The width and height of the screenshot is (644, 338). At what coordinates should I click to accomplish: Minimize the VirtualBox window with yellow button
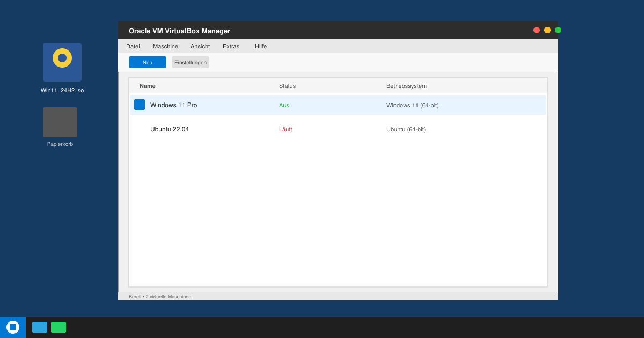tap(547, 30)
